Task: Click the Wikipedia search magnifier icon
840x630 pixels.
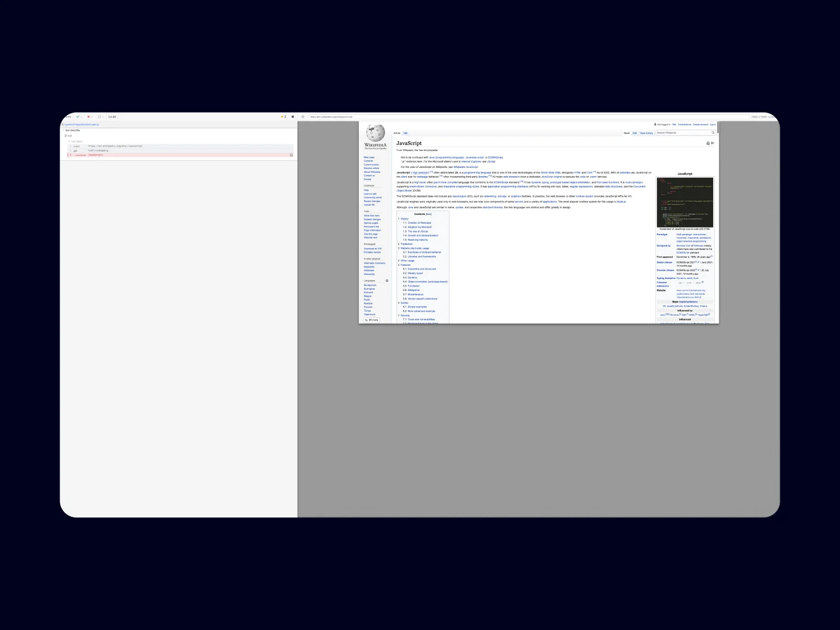Action: pos(713,133)
